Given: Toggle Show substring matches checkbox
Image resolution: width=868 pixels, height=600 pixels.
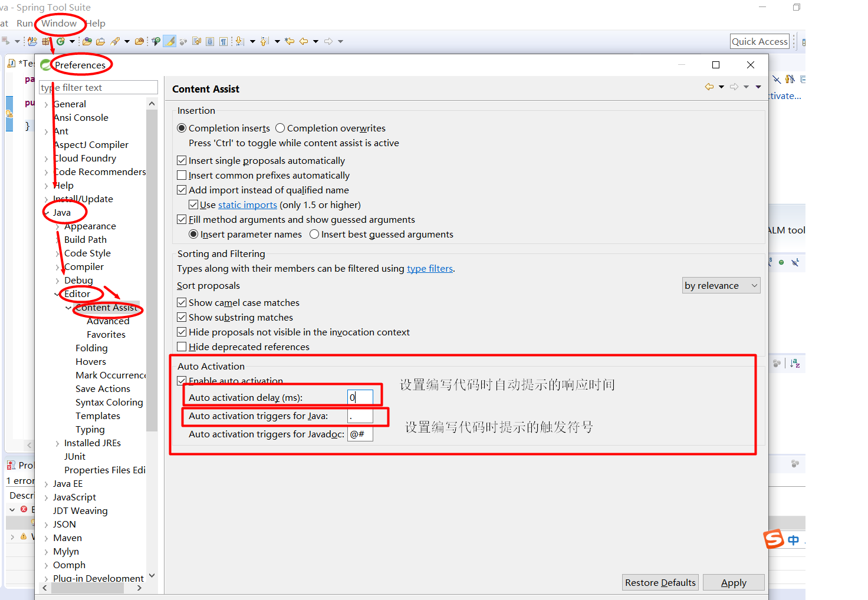Looking at the screenshot, I should tap(182, 317).
